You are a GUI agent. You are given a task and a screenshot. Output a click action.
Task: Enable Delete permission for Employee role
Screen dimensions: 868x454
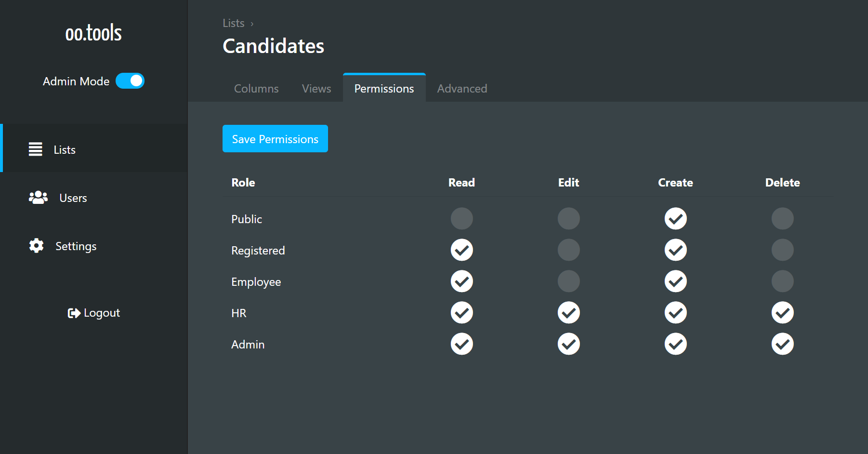tap(782, 281)
